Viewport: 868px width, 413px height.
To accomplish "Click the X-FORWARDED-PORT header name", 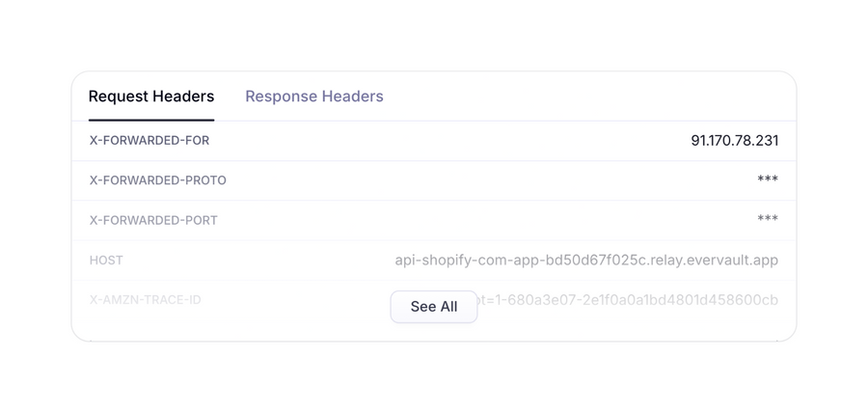I will coord(153,220).
